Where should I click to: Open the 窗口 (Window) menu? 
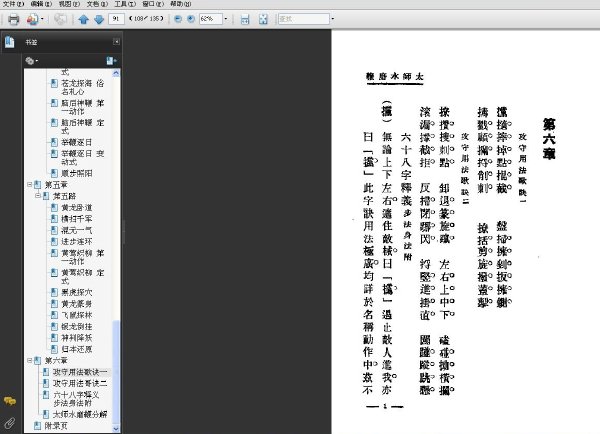[153, 4]
